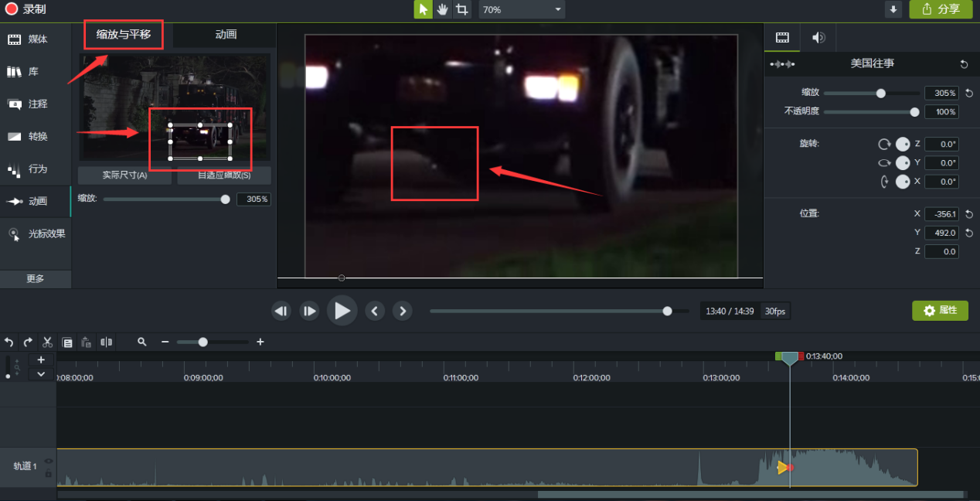Adjust the 不透明度 opacity slider
The width and height of the screenshot is (980, 501).
tap(915, 112)
